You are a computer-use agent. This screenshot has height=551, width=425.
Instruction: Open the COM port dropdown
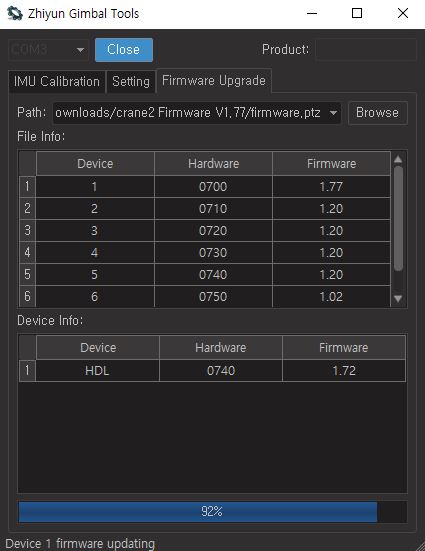[x=48, y=50]
